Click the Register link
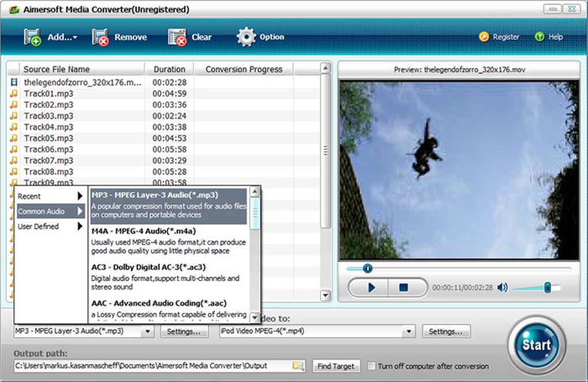Screen dimensions: 588x382 point(506,37)
